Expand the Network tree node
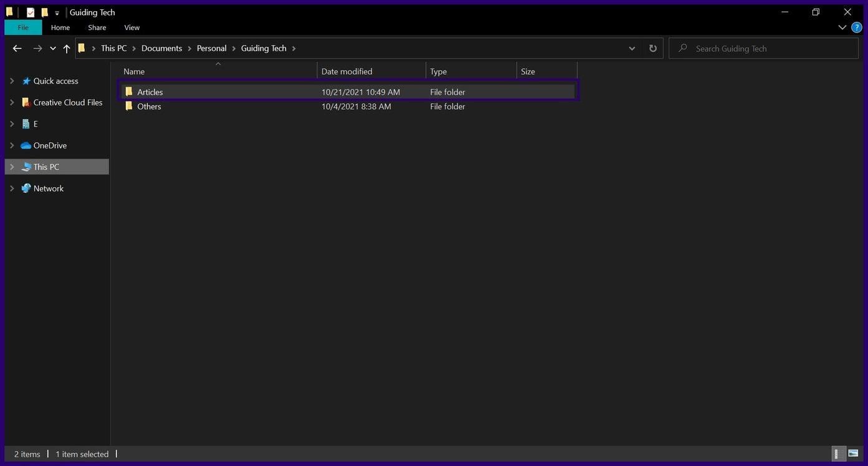 point(12,188)
